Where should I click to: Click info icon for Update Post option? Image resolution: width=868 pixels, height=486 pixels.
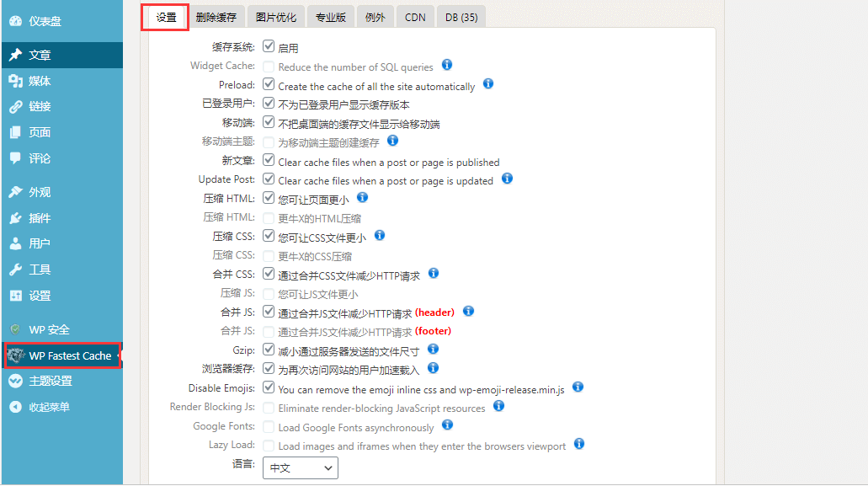[x=507, y=179]
